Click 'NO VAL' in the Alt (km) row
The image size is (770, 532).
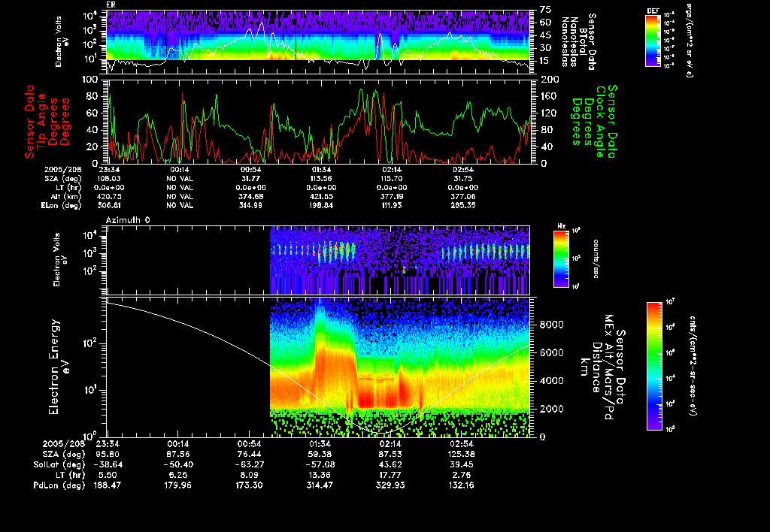(180, 197)
